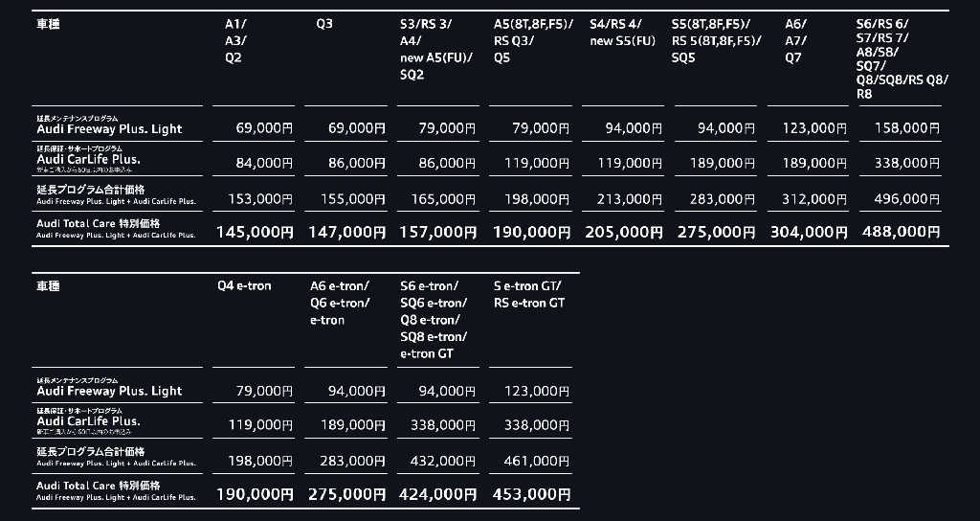
Task: Select the S e-tron GT/RS e-tron GT header
Action: coord(528,294)
